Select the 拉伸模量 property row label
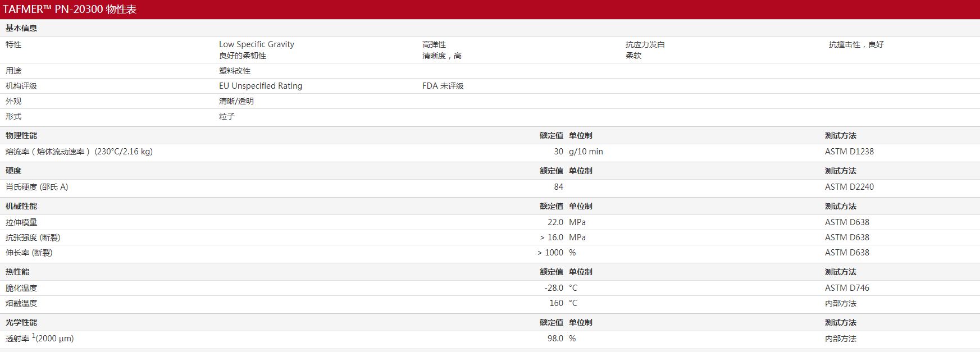The width and height of the screenshot is (980, 352). (21, 222)
